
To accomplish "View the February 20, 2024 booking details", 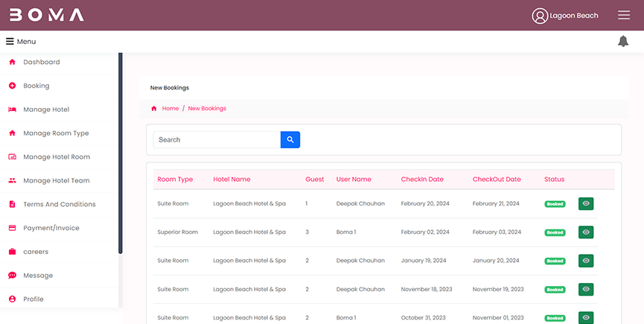I will tap(586, 203).
